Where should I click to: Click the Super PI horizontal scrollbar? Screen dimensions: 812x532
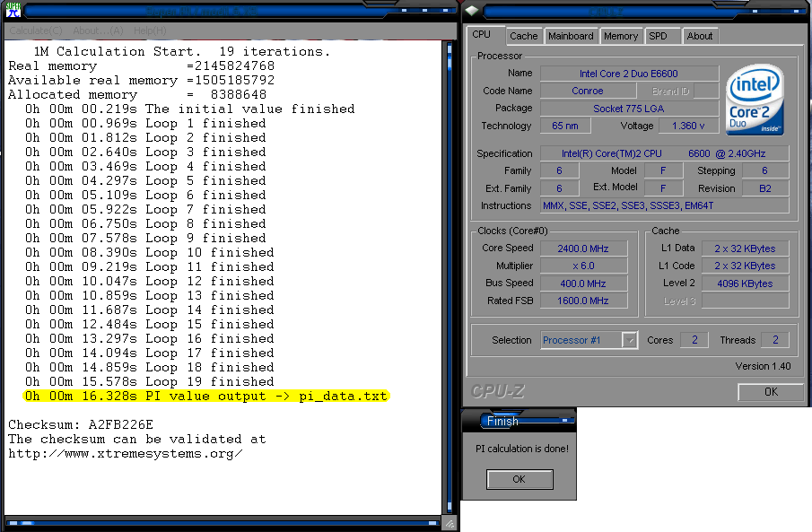[x=223, y=523]
